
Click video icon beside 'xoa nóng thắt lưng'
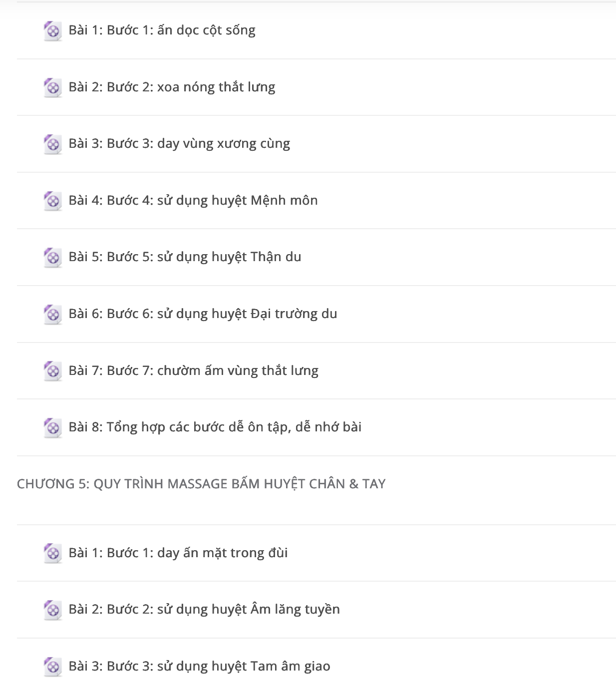tap(52, 87)
